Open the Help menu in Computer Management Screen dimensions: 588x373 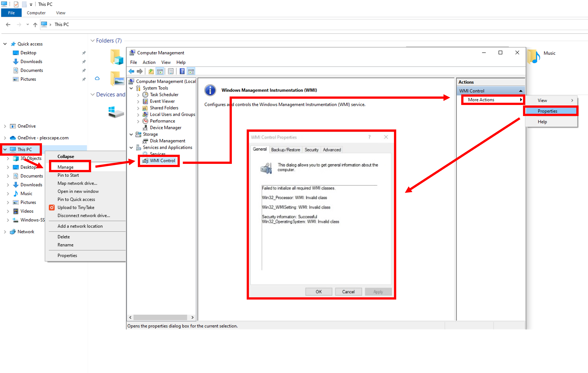coord(181,62)
